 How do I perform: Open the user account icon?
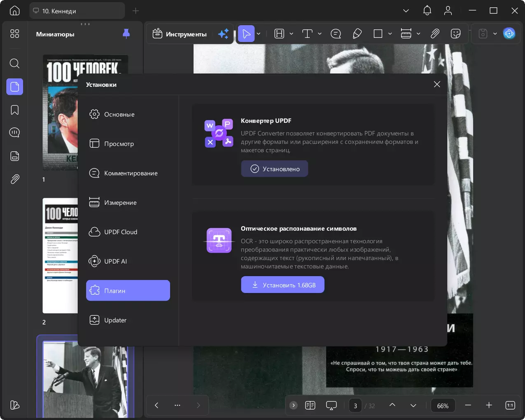[448, 11]
